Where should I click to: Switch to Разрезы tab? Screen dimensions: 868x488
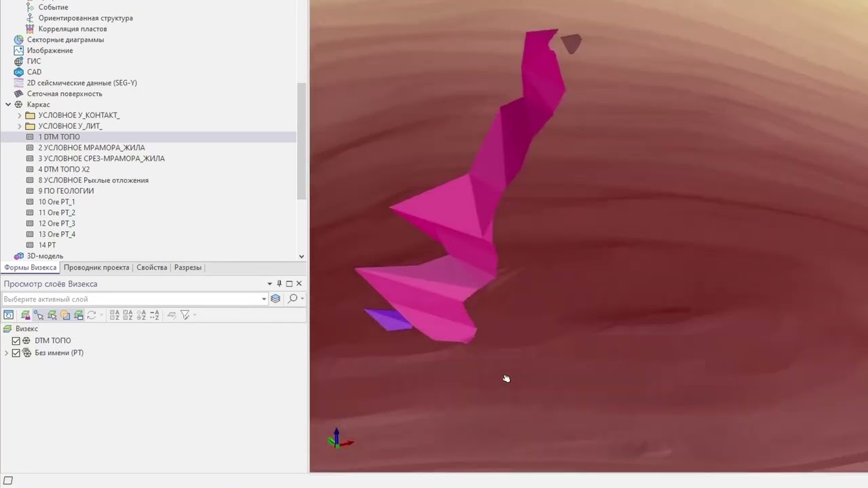coord(188,268)
